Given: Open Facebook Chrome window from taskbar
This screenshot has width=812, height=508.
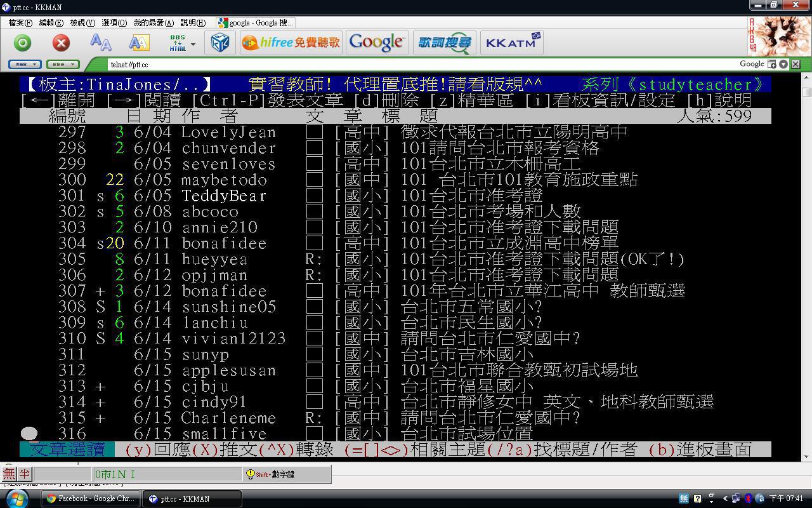Looking at the screenshot, I should pos(91,498).
